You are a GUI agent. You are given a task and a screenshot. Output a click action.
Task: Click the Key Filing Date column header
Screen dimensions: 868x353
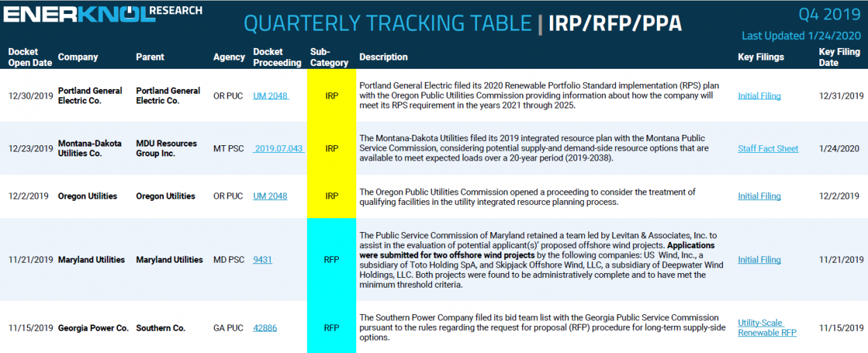pos(839,57)
